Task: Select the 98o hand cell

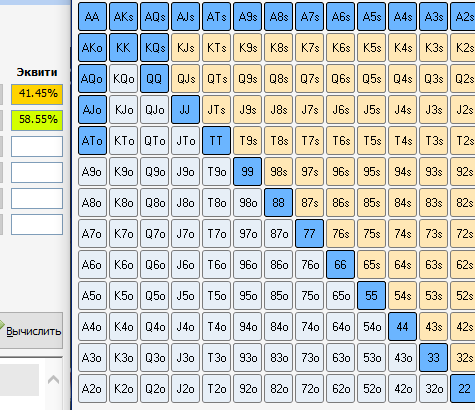Action: pyautogui.click(x=247, y=202)
